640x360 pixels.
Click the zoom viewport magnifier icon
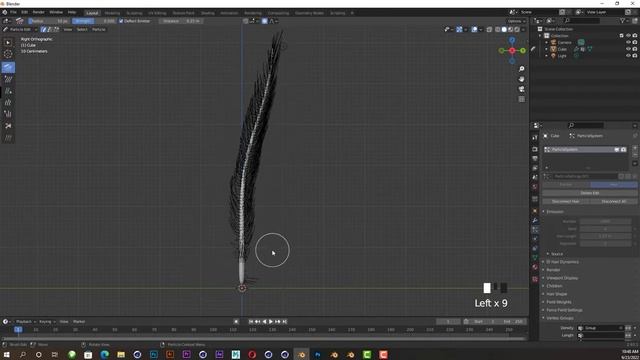522,69
